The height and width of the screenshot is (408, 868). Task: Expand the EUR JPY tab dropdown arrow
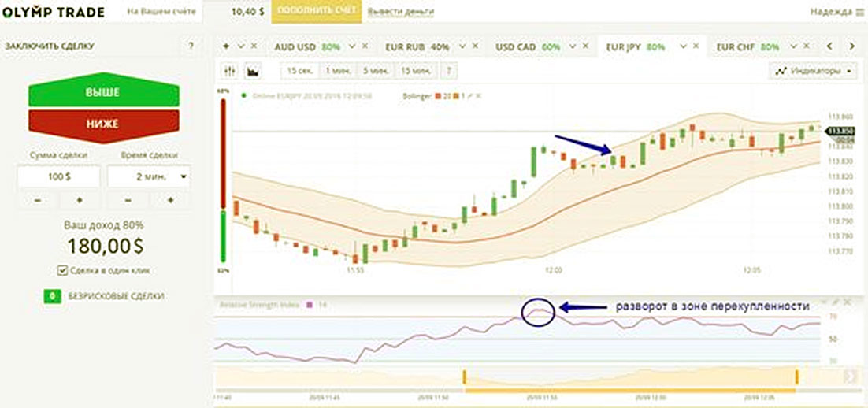pos(683,46)
